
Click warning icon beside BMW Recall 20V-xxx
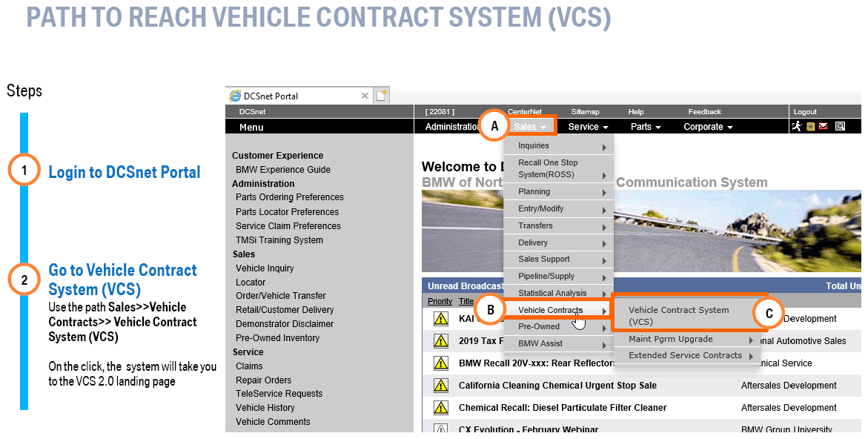click(441, 363)
